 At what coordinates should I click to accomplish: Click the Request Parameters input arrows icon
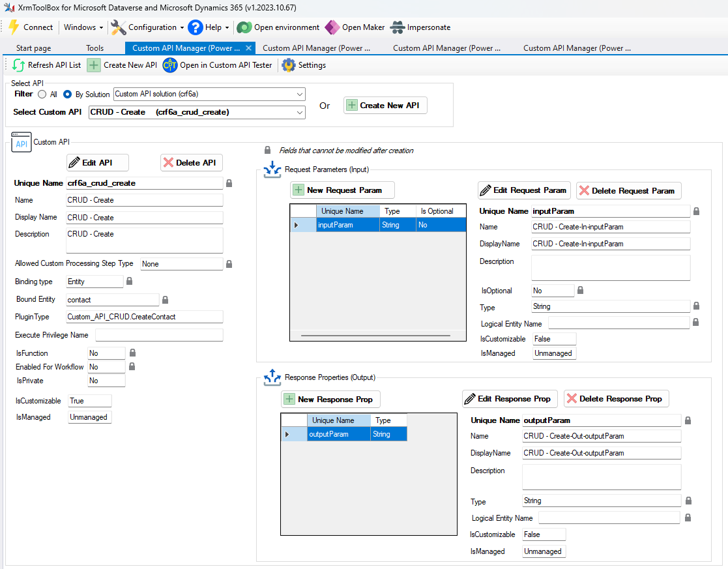pos(272,169)
